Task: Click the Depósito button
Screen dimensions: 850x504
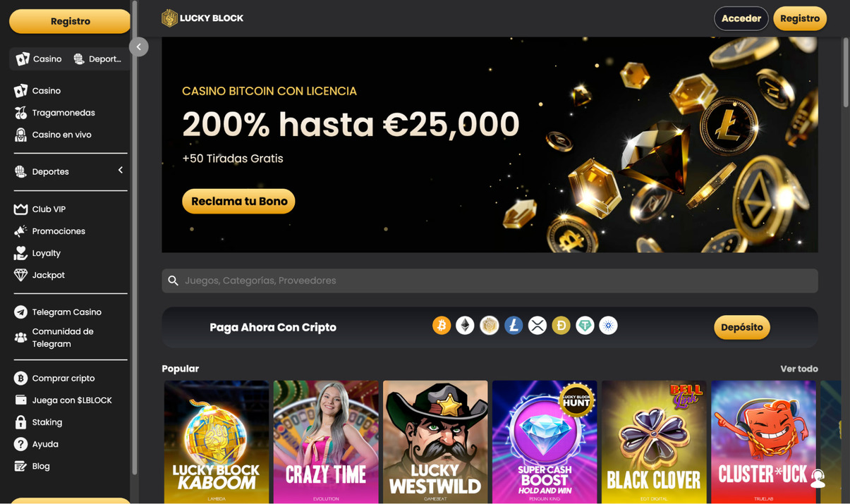Action: click(742, 327)
